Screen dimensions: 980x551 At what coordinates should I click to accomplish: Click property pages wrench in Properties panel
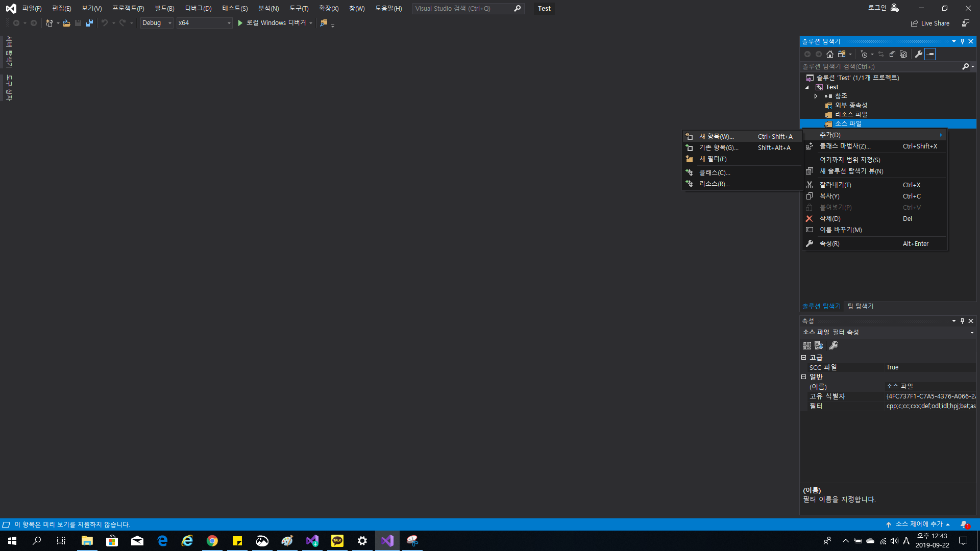[834, 345]
